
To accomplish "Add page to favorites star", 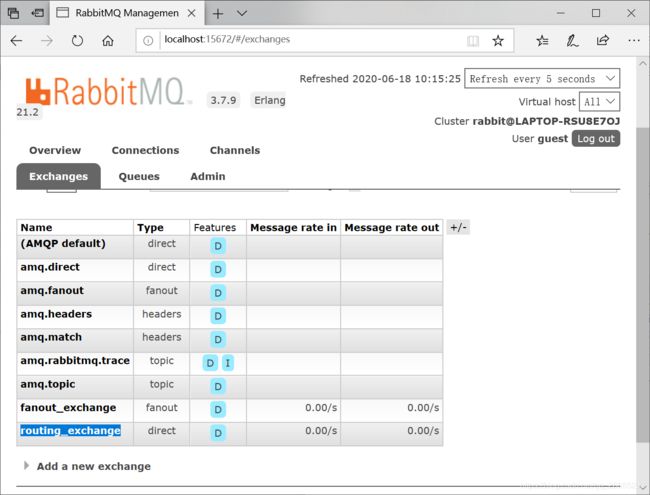I will pyautogui.click(x=498, y=41).
